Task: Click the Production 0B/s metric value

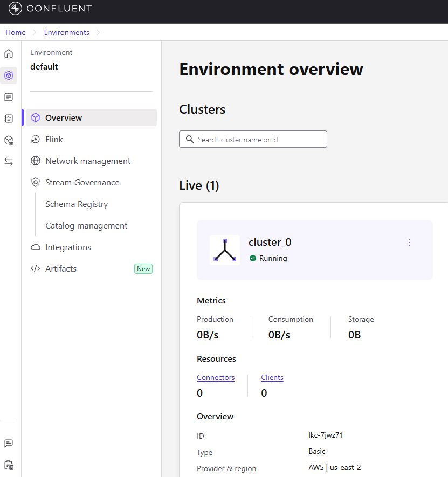Action: click(208, 335)
